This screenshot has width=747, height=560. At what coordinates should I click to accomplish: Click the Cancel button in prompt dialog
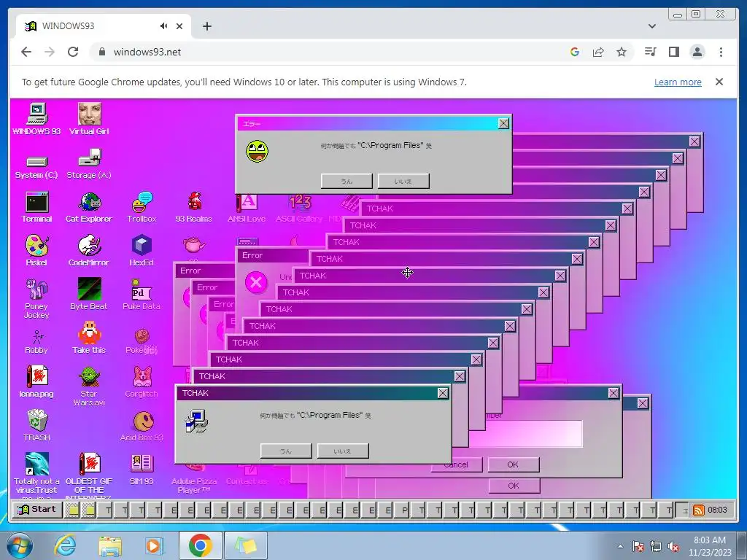click(457, 464)
